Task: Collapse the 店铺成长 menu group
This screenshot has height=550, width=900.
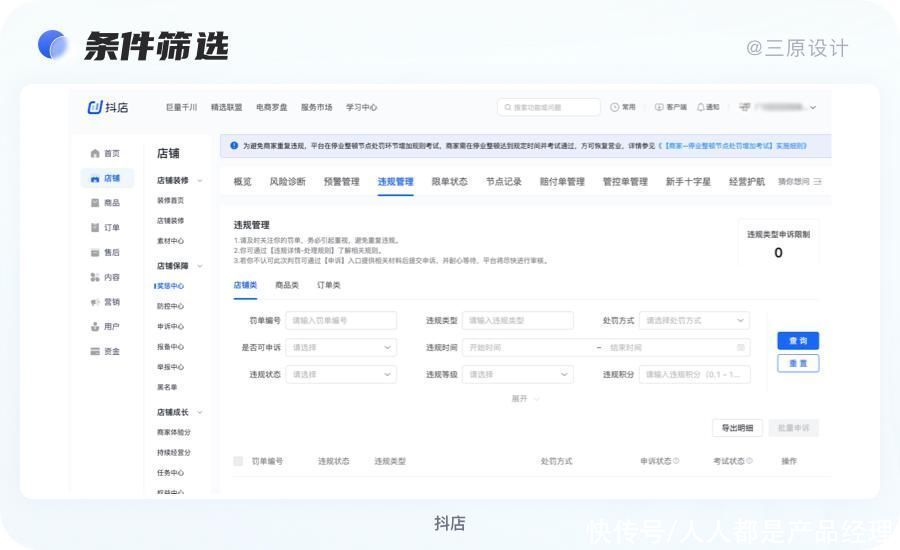Action: [200, 412]
